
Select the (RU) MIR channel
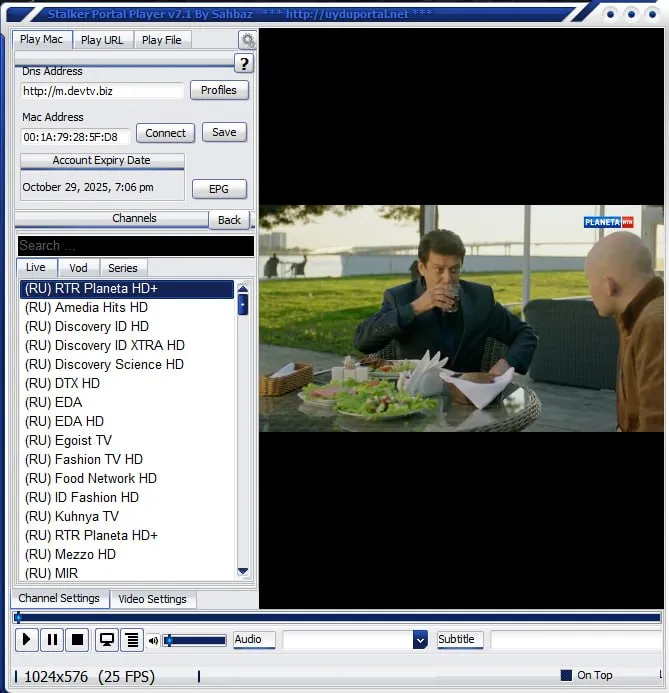(x=126, y=573)
